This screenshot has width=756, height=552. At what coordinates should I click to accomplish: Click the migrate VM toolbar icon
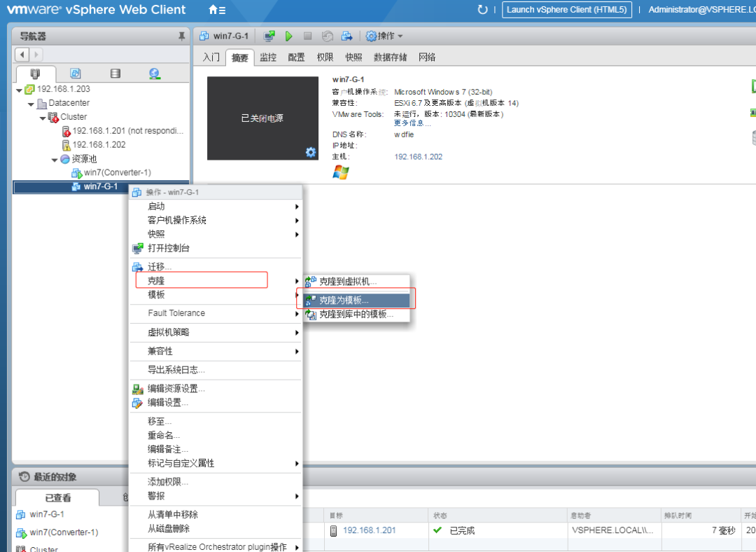point(346,36)
